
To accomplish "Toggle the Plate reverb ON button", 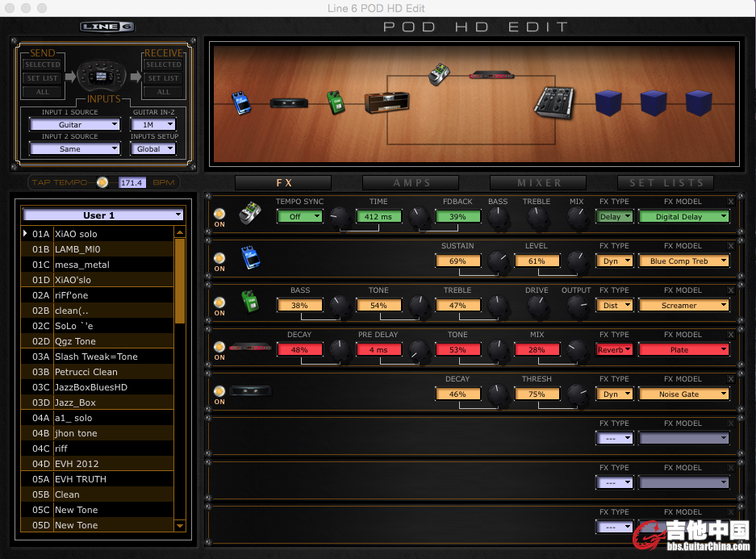I will (x=219, y=348).
